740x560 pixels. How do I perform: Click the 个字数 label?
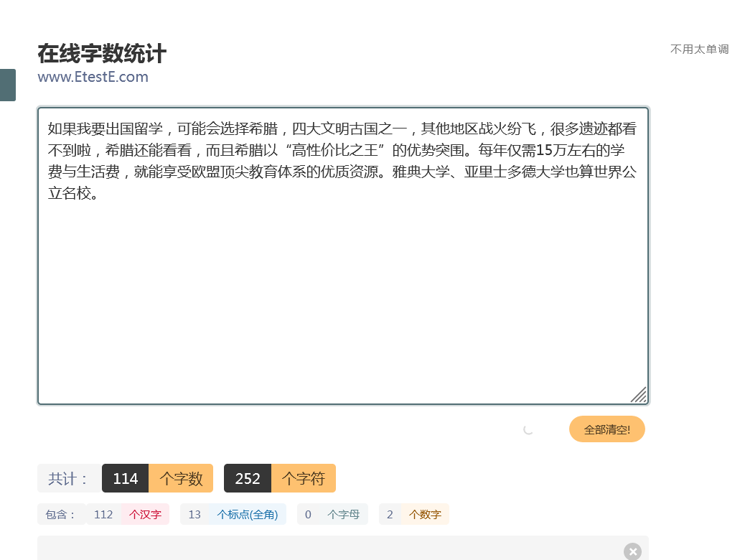click(x=181, y=478)
